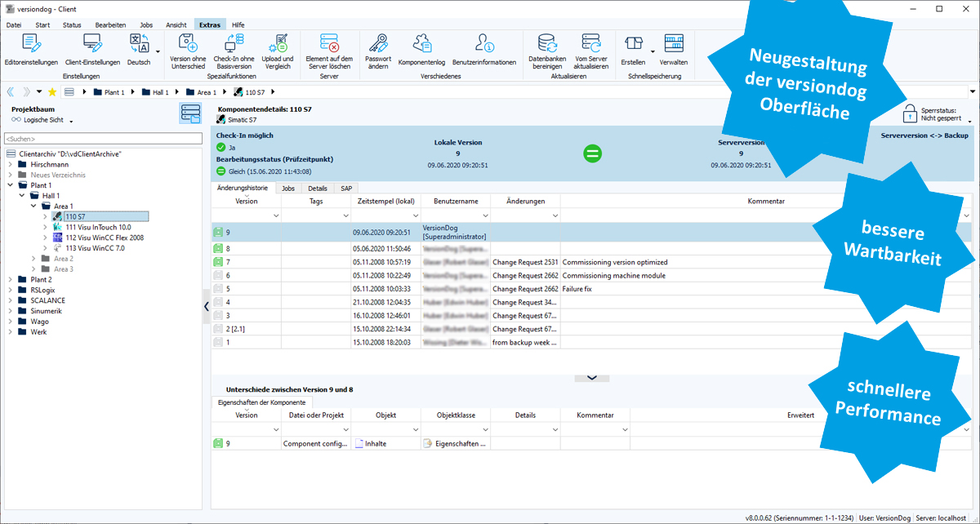
Task: Sort by the Kommentar column header
Action: 766,201
